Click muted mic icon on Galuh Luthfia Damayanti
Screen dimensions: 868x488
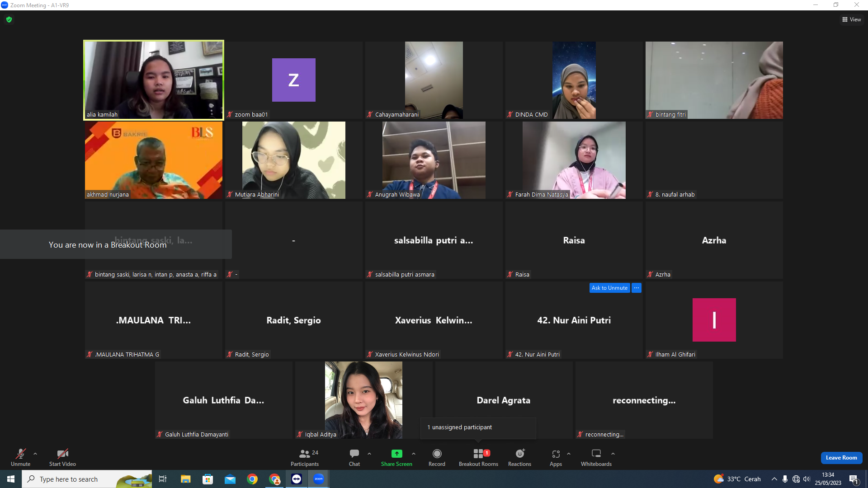tap(160, 435)
